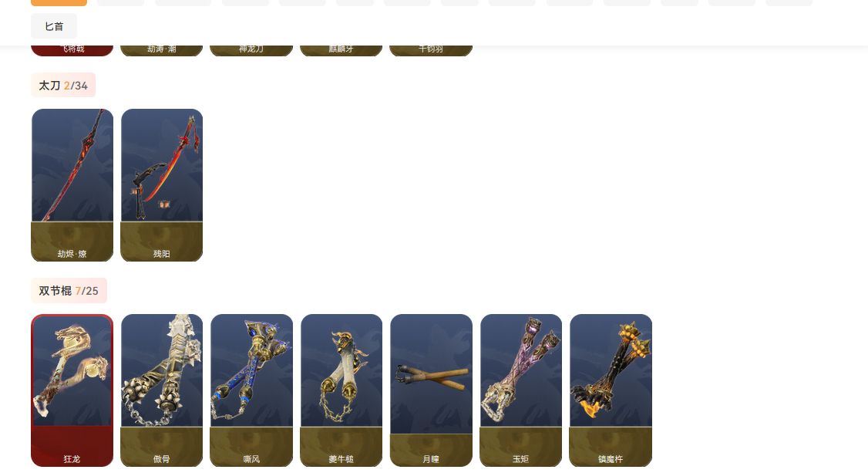Click the 双节棍 7/25 category label
This screenshot has height=473, width=868.
69,291
